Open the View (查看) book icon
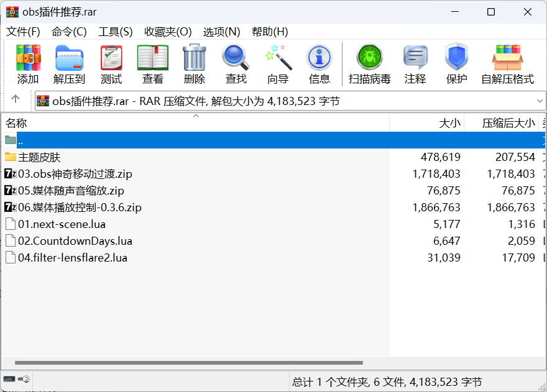 153,64
